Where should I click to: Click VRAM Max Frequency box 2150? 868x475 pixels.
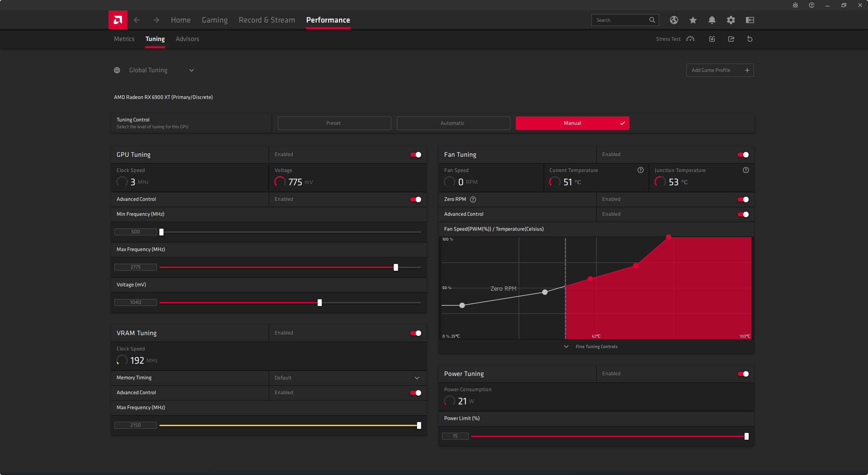coord(136,425)
